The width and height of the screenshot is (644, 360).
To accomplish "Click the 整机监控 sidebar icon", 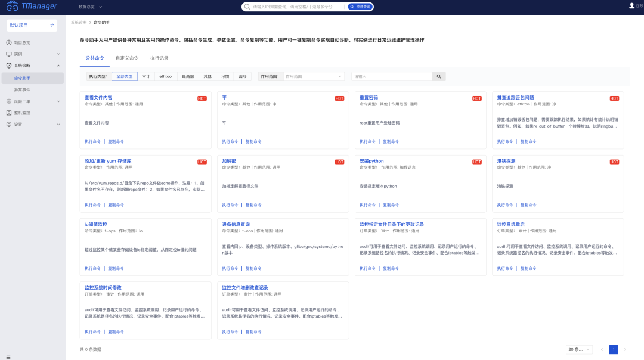I will pyautogui.click(x=9, y=113).
